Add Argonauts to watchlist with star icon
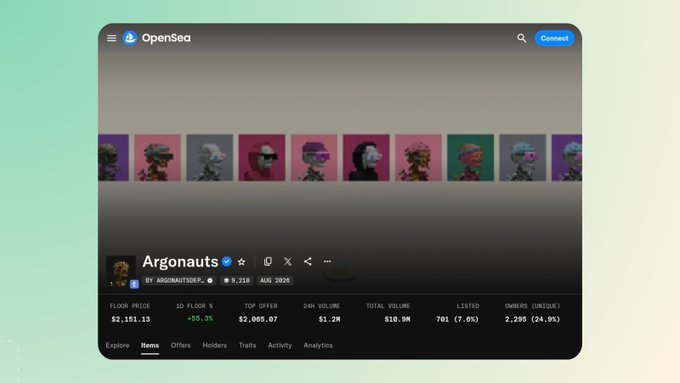The height and width of the screenshot is (383, 680). coord(242,262)
